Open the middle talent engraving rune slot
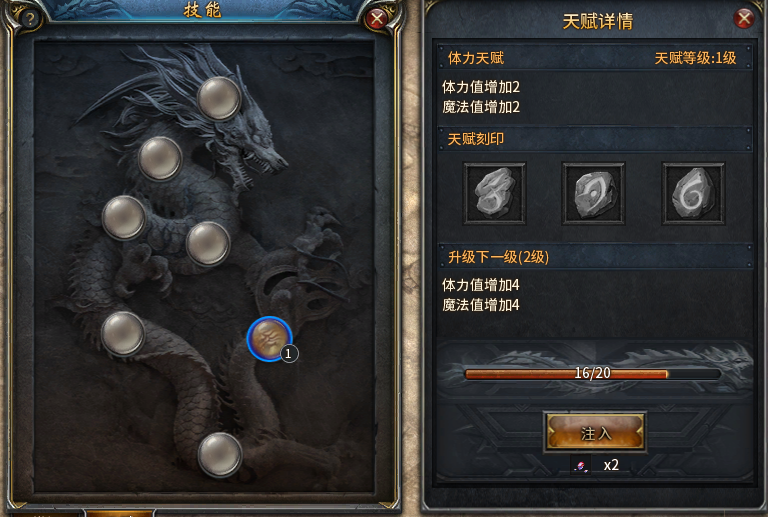The image size is (768, 517). tap(594, 193)
